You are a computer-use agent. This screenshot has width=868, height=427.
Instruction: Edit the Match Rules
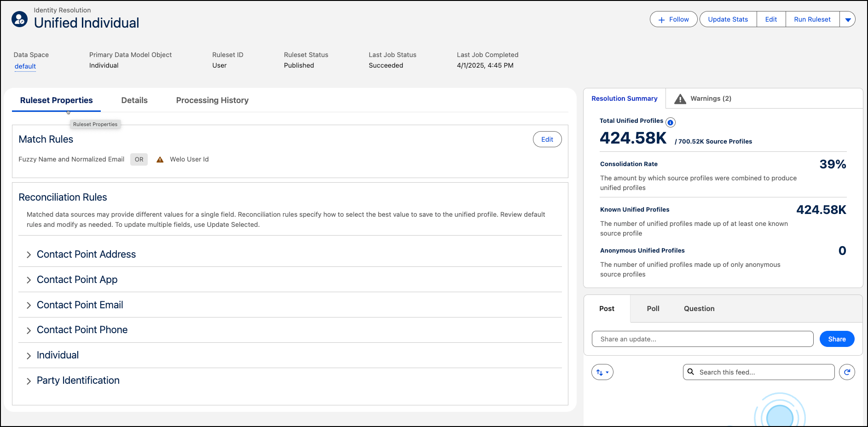click(547, 139)
